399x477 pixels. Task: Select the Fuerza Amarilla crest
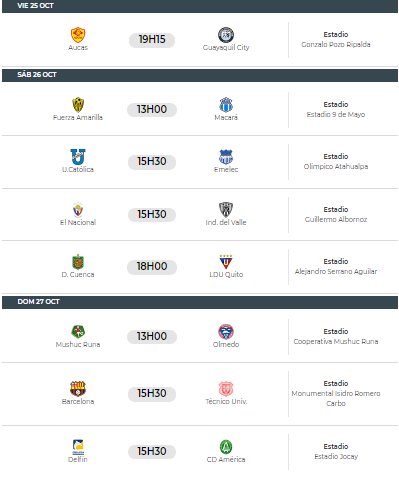(78, 105)
